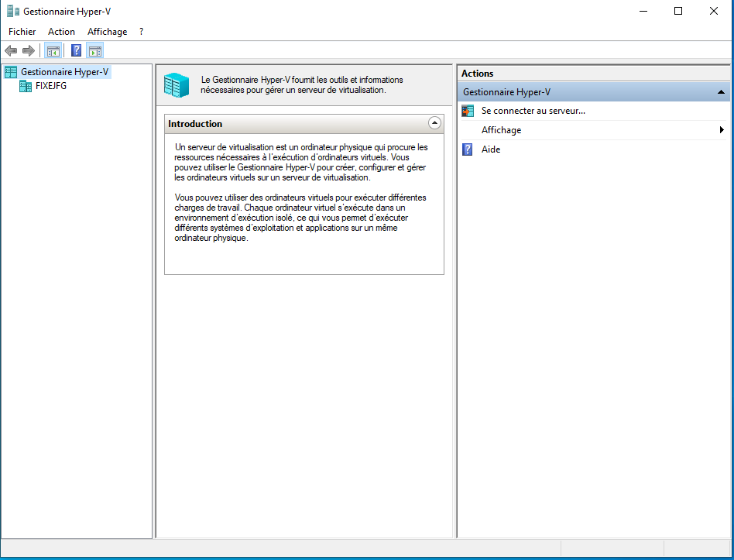The width and height of the screenshot is (734, 560).
Task: Click the Back arrow toolbar icon
Action: (11, 50)
